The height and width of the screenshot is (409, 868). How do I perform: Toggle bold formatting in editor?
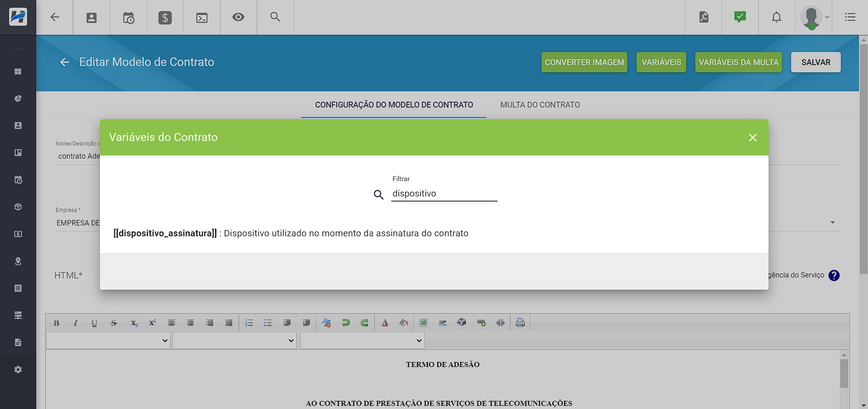(x=57, y=323)
